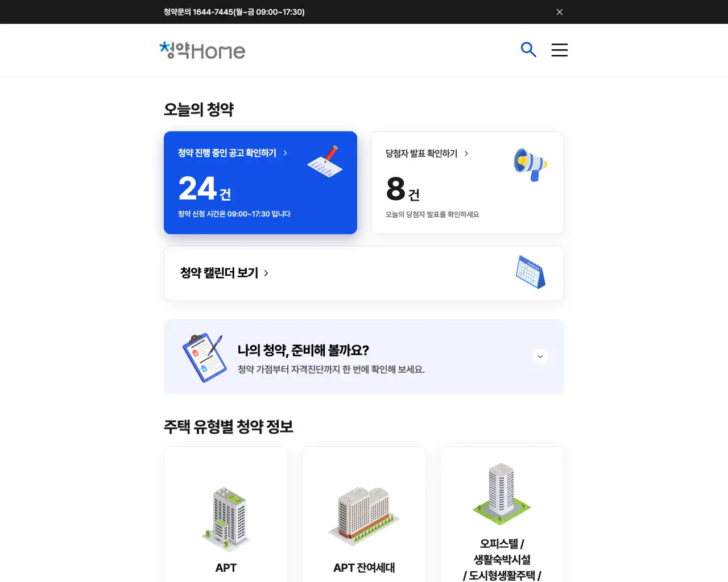
Task: Open ongoing announcements via the chevron arrow
Action: [285, 153]
